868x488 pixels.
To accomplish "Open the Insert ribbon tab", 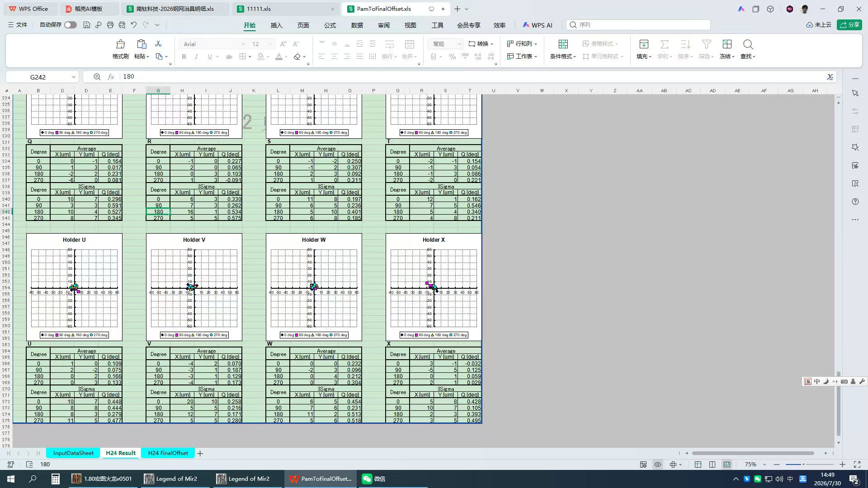I will [x=276, y=25].
